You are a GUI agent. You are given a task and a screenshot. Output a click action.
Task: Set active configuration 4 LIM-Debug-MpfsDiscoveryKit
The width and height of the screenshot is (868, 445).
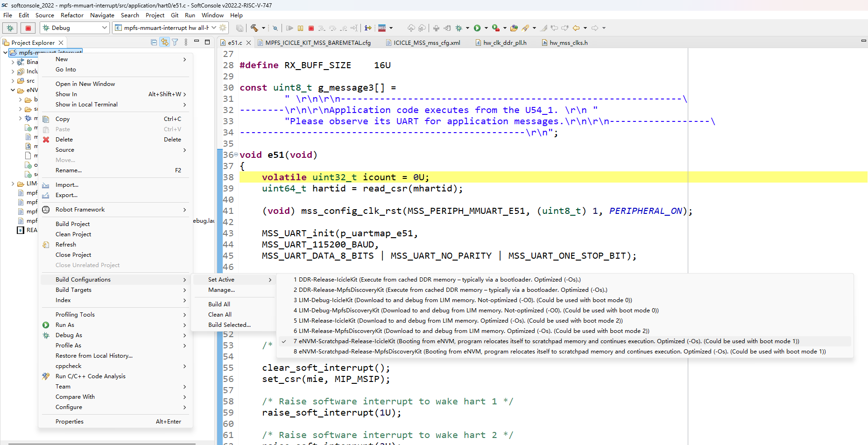(565, 311)
